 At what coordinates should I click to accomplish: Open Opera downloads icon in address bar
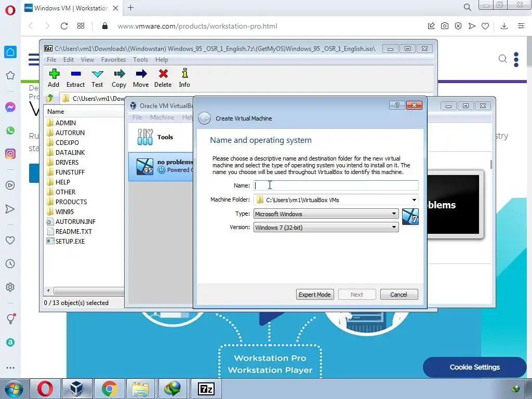click(504, 26)
